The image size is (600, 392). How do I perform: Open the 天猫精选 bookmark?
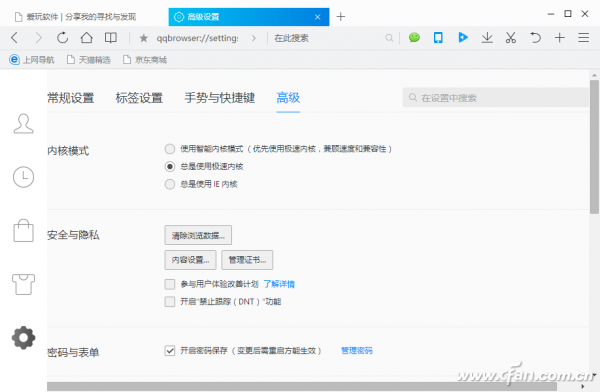(88, 60)
